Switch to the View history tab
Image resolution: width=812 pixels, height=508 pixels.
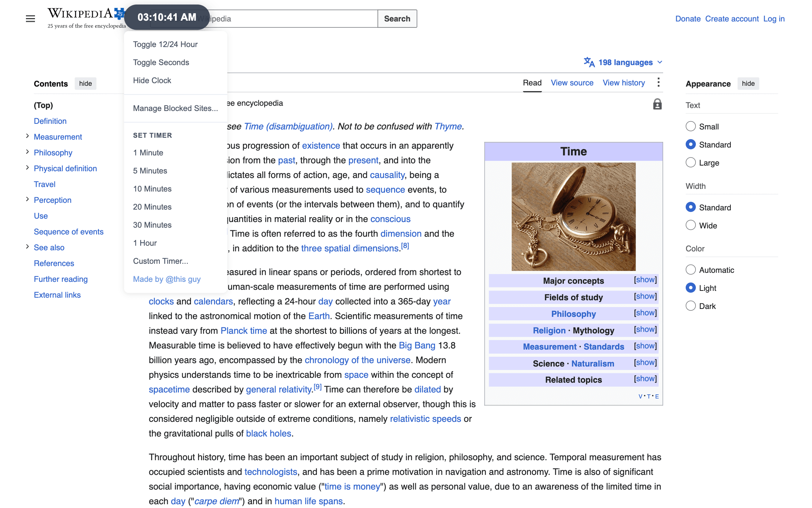point(624,83)
